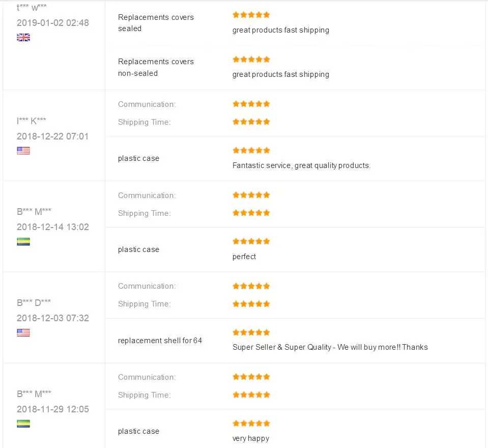
Task: Click the 'Fantastic service, great quality products.' review text
Action: (x=301, y=165)
